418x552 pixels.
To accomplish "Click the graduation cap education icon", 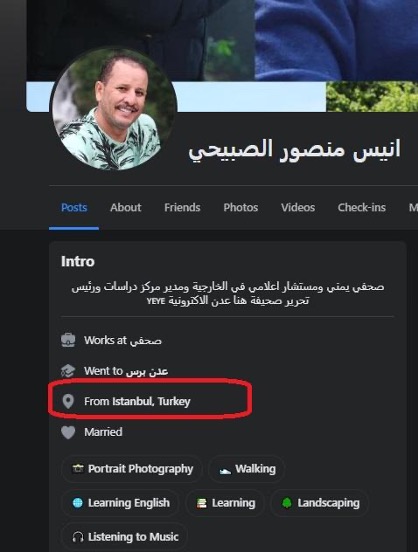I will 68,371.
